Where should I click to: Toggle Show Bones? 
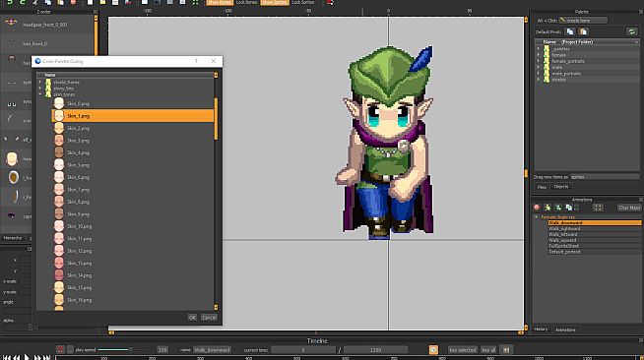tap(220, 2)
